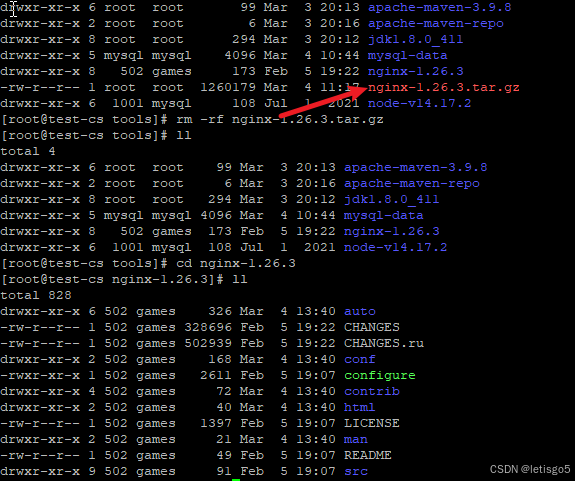This screenshot has height=481, width=575.
Task: Select the mysql-data directory in the top listing
Action: pyautogui.click(x=407, y=56)
